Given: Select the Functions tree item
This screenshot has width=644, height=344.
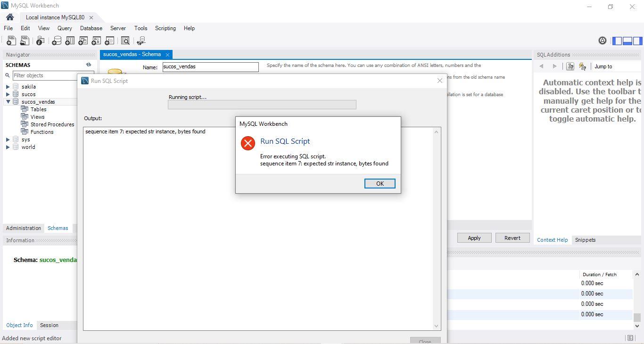Looking at the screenshot, I should [42, 132].
